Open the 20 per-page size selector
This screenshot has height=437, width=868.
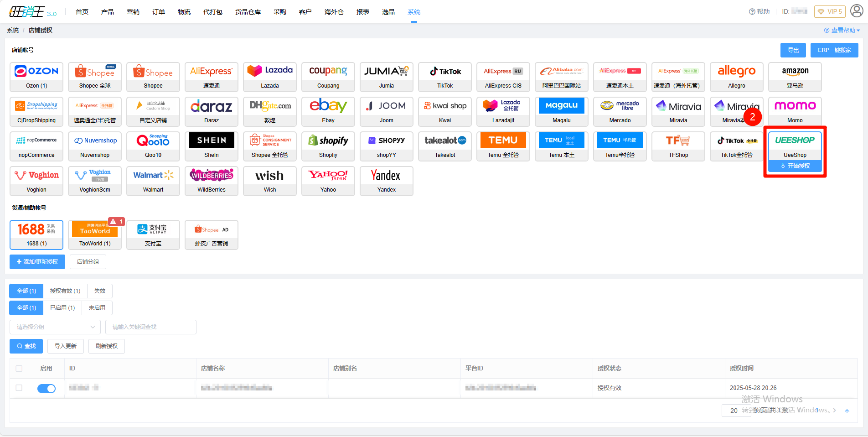[736, 411]
